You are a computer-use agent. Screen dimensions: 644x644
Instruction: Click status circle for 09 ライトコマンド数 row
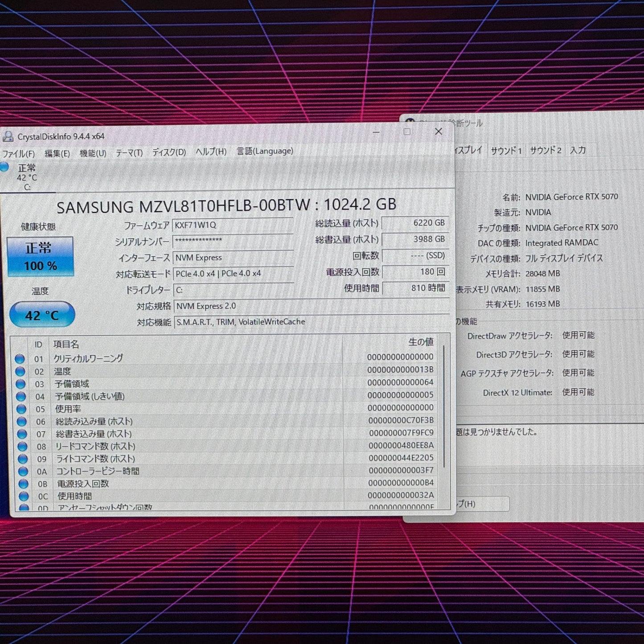(23, 459)
